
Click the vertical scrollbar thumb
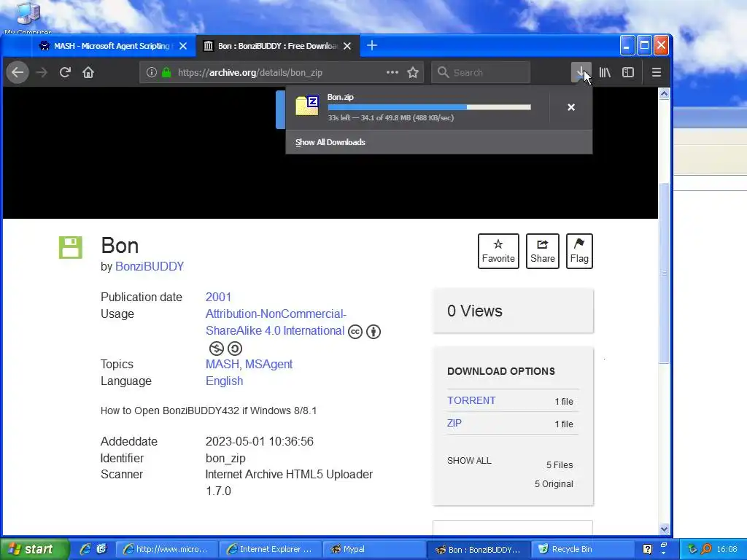pos(664,273)
